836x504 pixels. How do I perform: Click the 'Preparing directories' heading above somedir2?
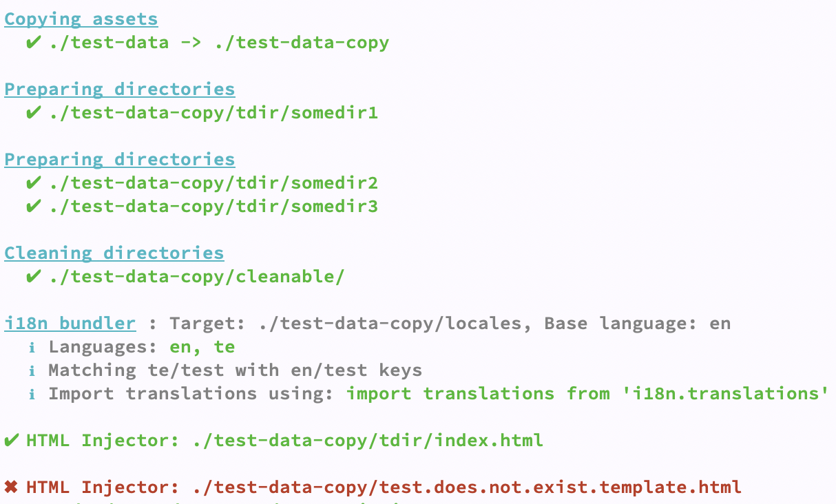coord(120,160)
